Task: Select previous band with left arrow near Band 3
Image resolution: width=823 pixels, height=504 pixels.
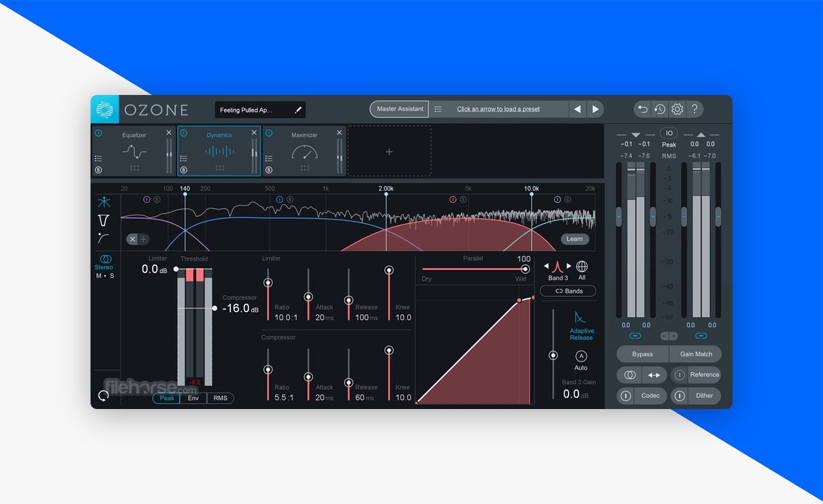Action: [547, 266]
